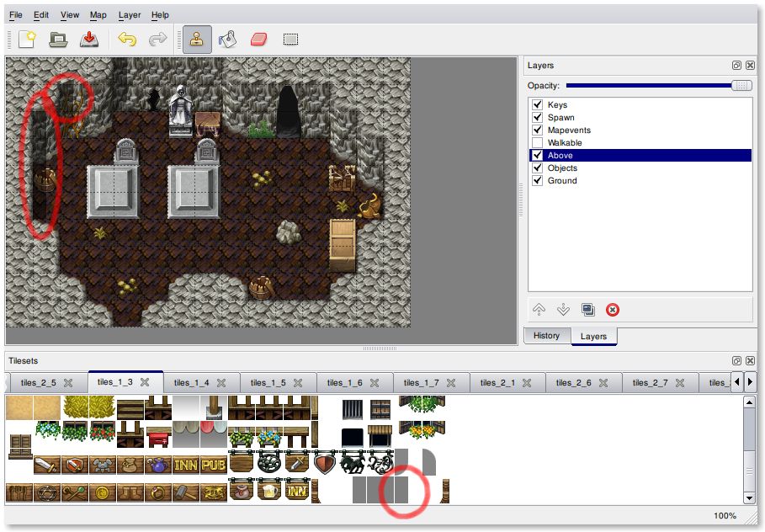Screen dimensions: 765x532
Task: Select the Eraser tool
Action: click(x=258, y=39)
